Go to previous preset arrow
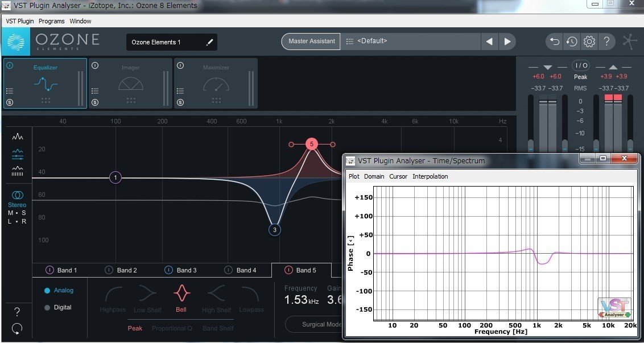 click(489, 42)
